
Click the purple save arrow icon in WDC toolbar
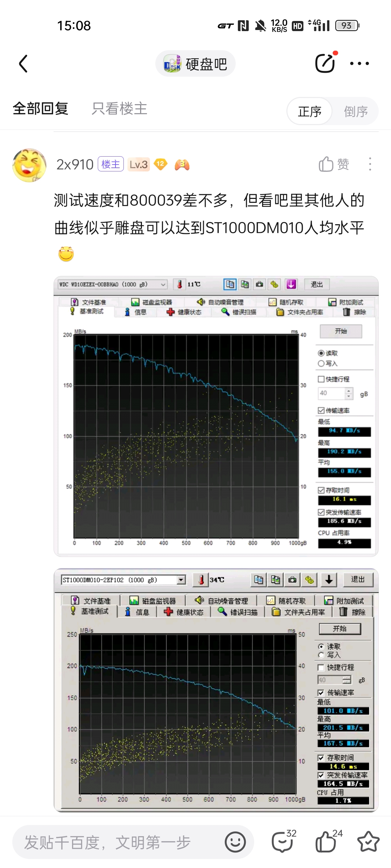(291, 284)
